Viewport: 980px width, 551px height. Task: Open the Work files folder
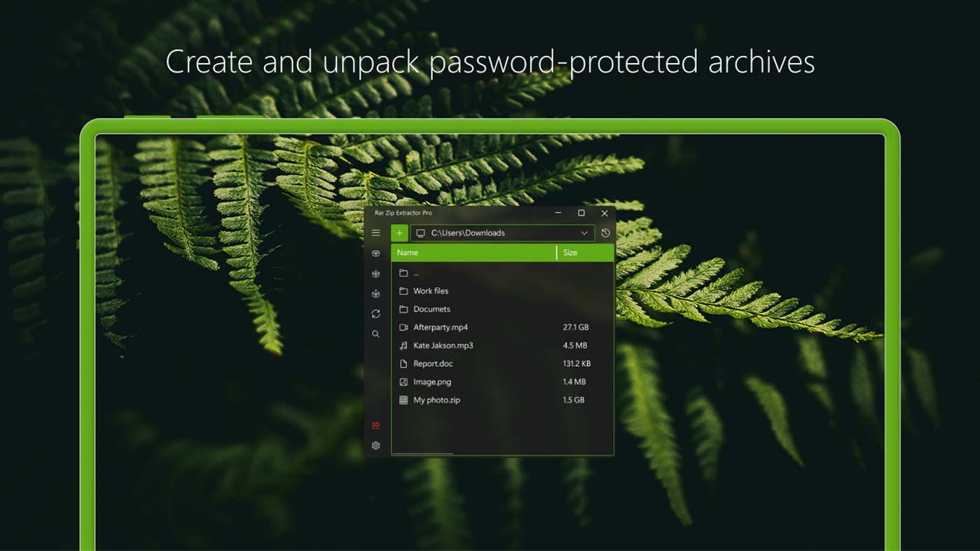click(x=430, y=291)
